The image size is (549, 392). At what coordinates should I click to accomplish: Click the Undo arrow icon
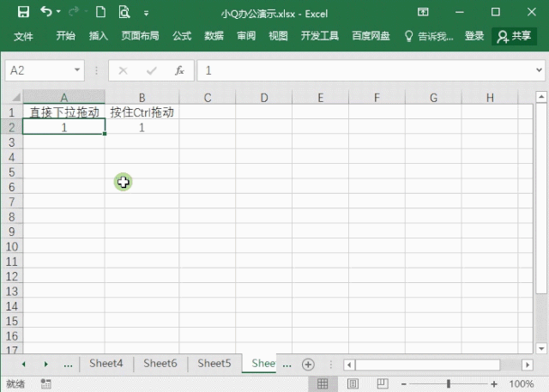[45, 11]
